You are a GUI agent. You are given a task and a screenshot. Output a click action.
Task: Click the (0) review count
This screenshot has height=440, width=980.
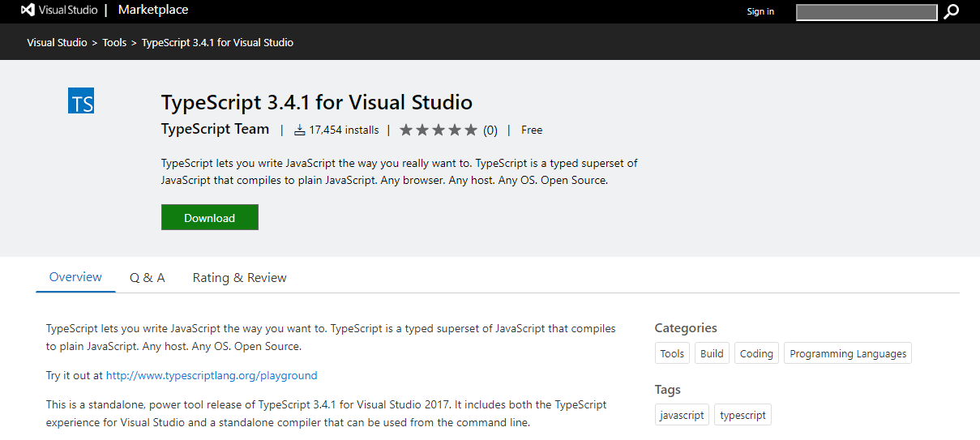click(x=490, y=130)
